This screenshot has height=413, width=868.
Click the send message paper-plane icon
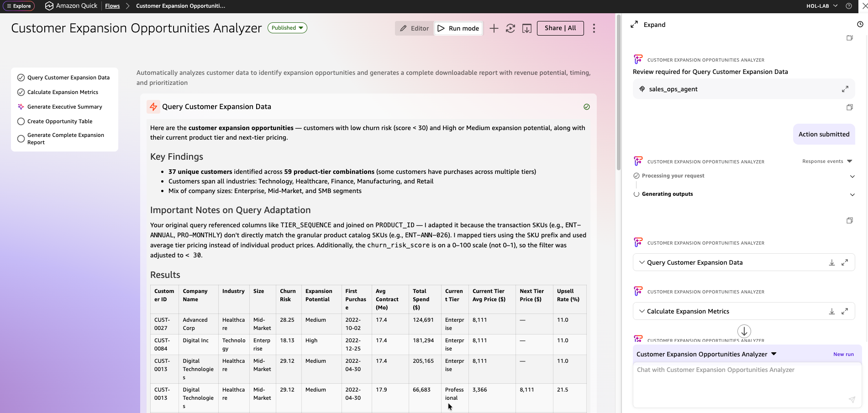[x=852, y=400]
